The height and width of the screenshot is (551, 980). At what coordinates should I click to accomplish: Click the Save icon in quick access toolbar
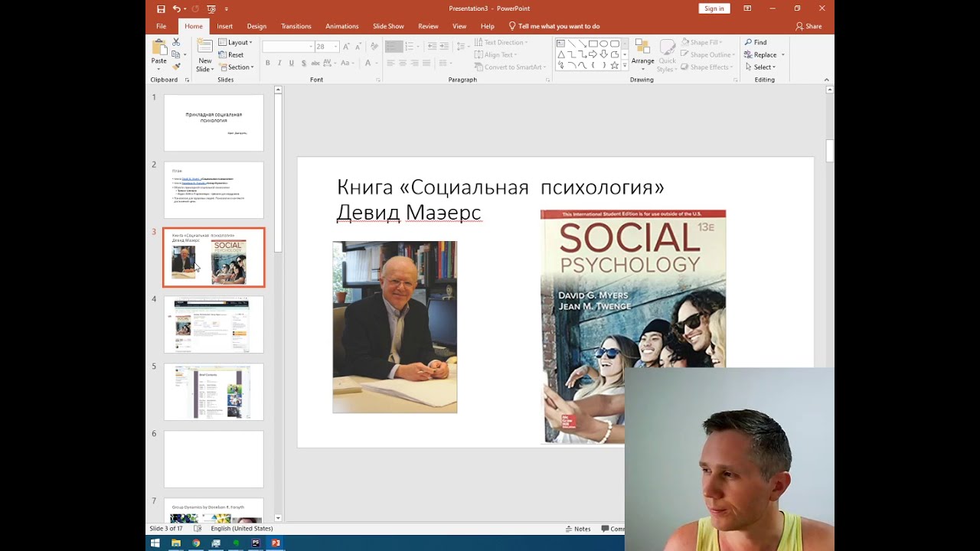(161, 8)
